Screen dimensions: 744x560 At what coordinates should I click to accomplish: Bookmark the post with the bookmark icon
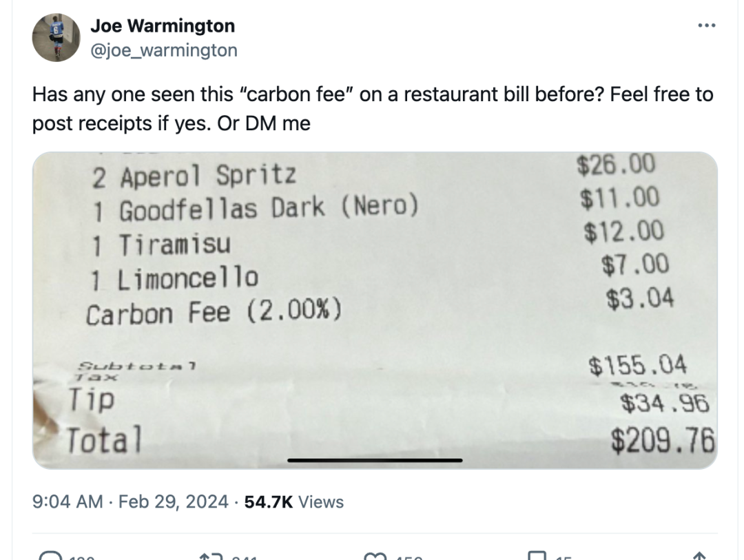click(x=537, y=556)
